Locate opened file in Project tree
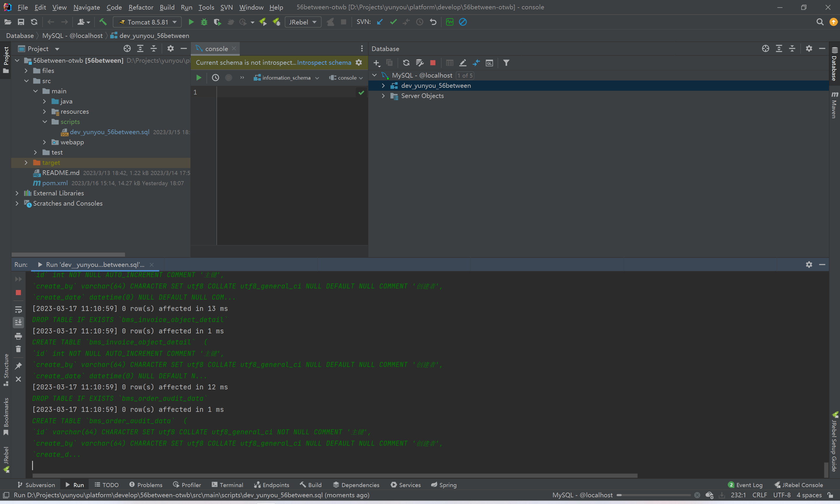 (127, 49)
